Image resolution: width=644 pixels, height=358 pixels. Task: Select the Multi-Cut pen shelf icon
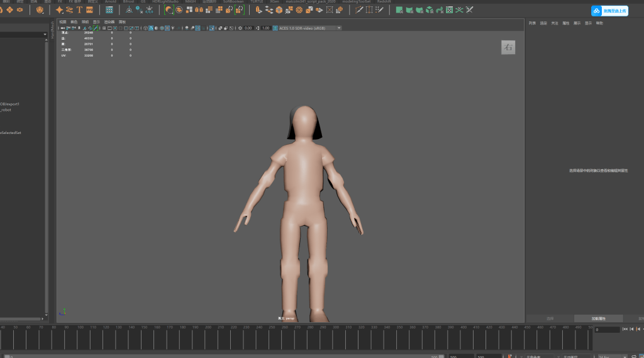tap(359, 10)
